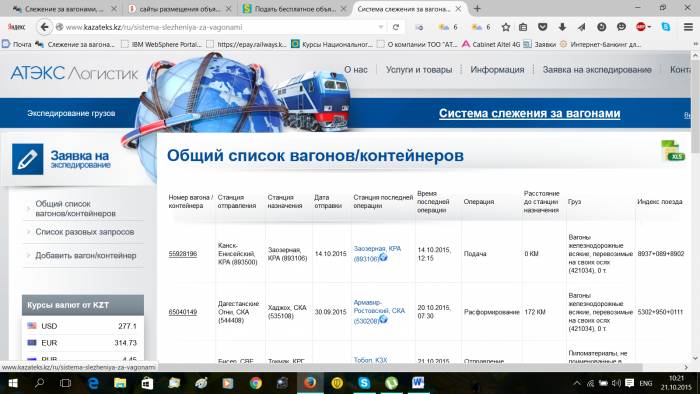Click the Экспедирование грузов banner link
This screenshot has height=394, width=700.
point(71,113)
